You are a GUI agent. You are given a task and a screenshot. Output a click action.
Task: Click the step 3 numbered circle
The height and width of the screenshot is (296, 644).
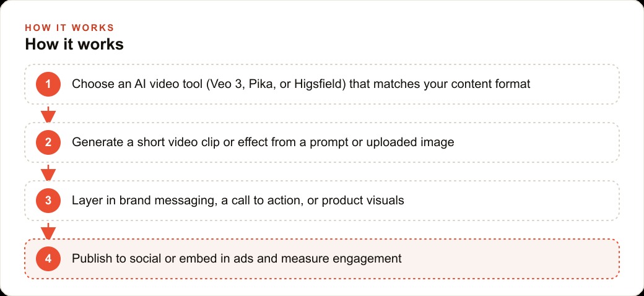[x=48, y=201]
